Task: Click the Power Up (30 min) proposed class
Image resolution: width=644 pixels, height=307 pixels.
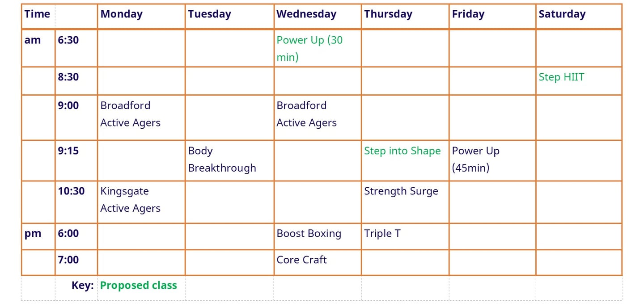Action: pyautogui.click(x=309, y=48)
